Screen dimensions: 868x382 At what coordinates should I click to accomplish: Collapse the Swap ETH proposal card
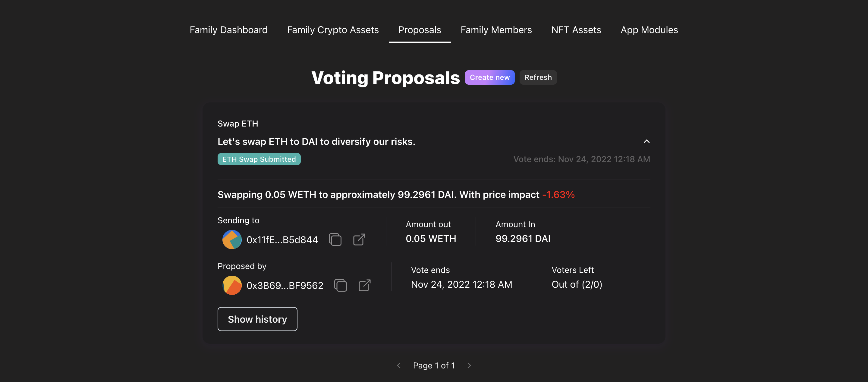click(646, 142)
